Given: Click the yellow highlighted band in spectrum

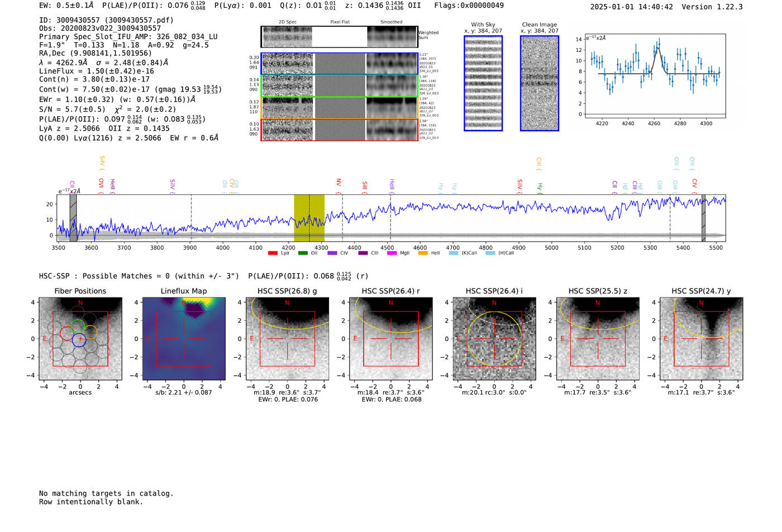Looking at the screenshot, I should point(309,218).
